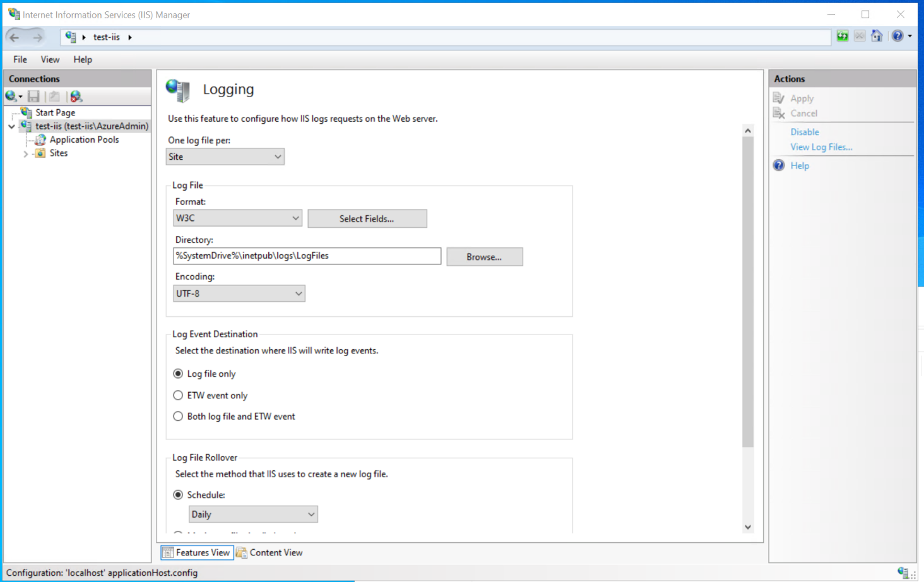Viewport: 924px width, 582px height.
Task: Click the Disable action link
Action: [x=805, y=132]
